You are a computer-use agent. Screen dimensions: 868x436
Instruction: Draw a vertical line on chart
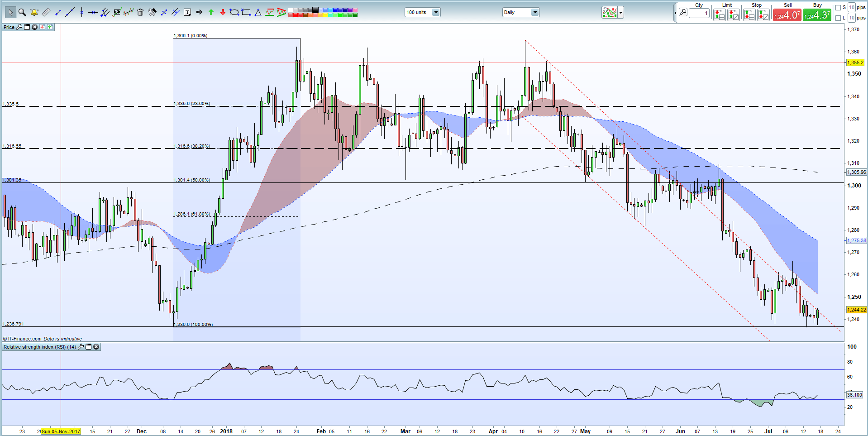(81, 12)
